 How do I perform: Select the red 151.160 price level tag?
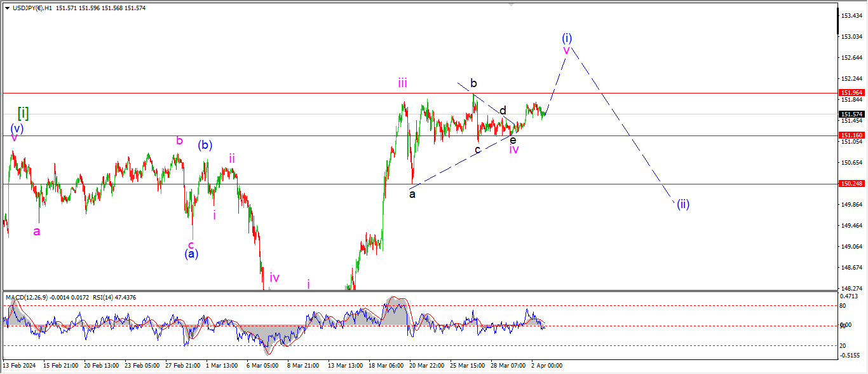click(850, 135)
